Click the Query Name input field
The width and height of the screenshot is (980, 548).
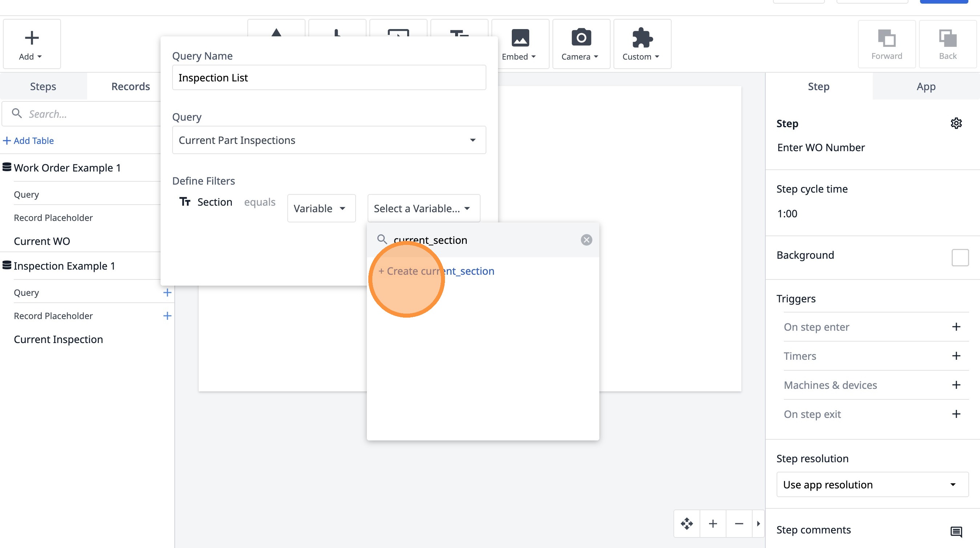329,78
